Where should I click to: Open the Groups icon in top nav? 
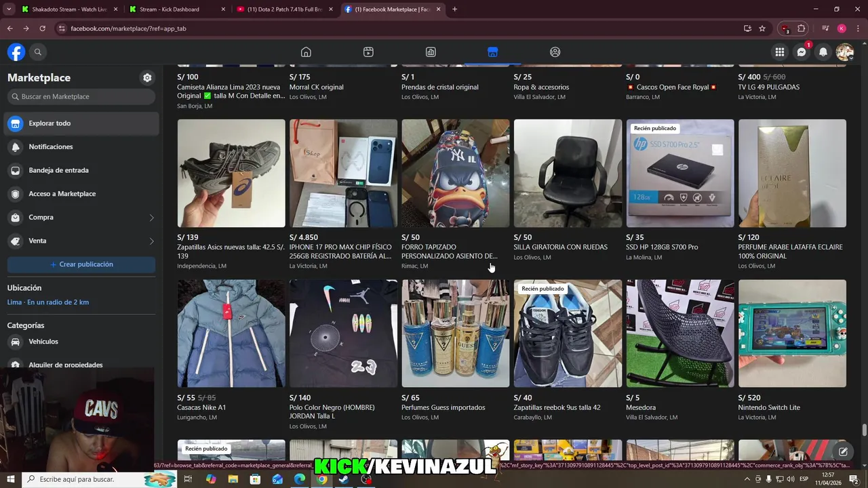[555, 52]
